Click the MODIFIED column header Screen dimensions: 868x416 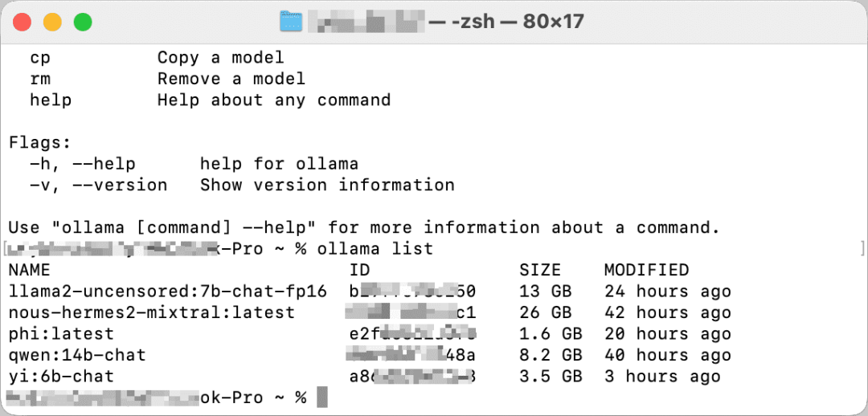646,270
